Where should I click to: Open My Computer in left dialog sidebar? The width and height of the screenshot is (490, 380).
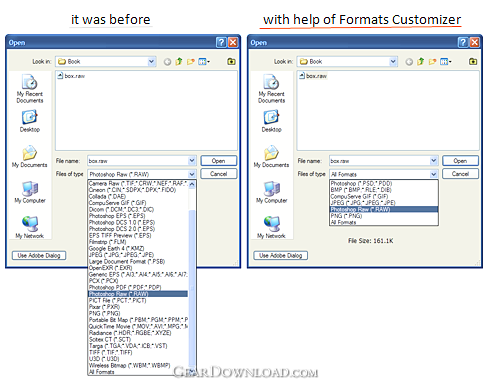pos(30,192)
